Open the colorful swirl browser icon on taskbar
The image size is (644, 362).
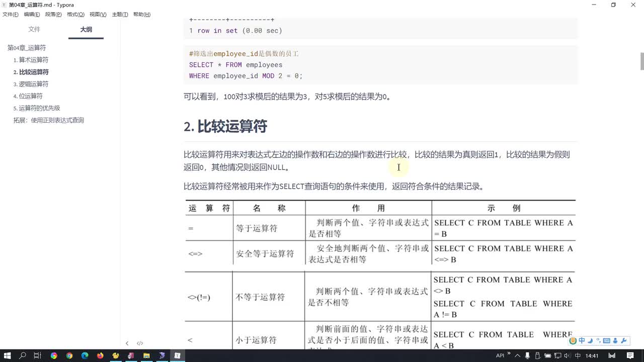(54, 355)
